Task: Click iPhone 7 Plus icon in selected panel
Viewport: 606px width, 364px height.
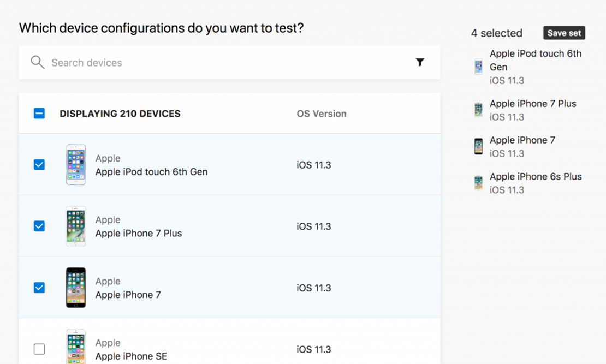Action: click(478, 110)
